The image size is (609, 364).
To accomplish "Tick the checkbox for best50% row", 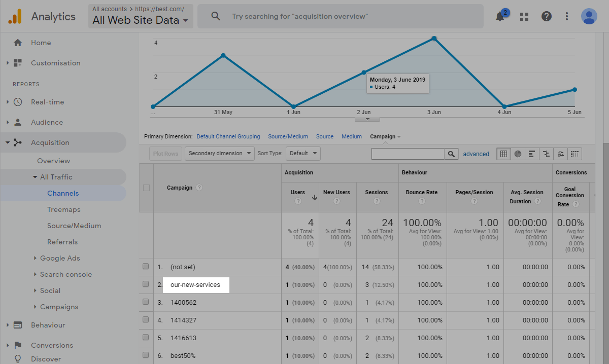I will pyautogui.click(x=146, y=355).
